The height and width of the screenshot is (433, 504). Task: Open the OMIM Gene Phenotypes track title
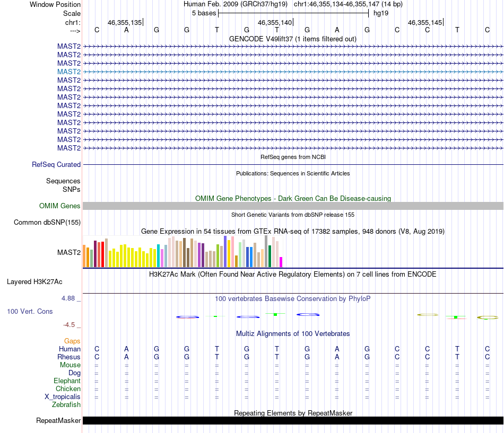293,199
